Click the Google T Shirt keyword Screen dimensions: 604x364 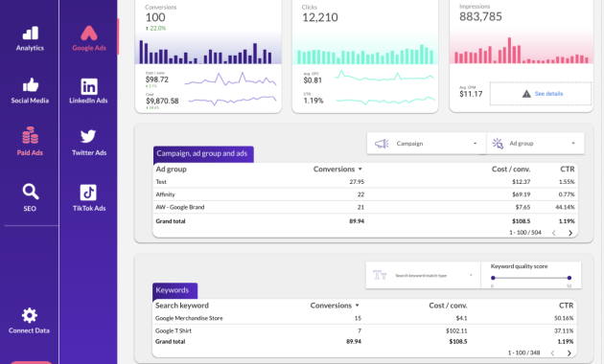(173, 330)
